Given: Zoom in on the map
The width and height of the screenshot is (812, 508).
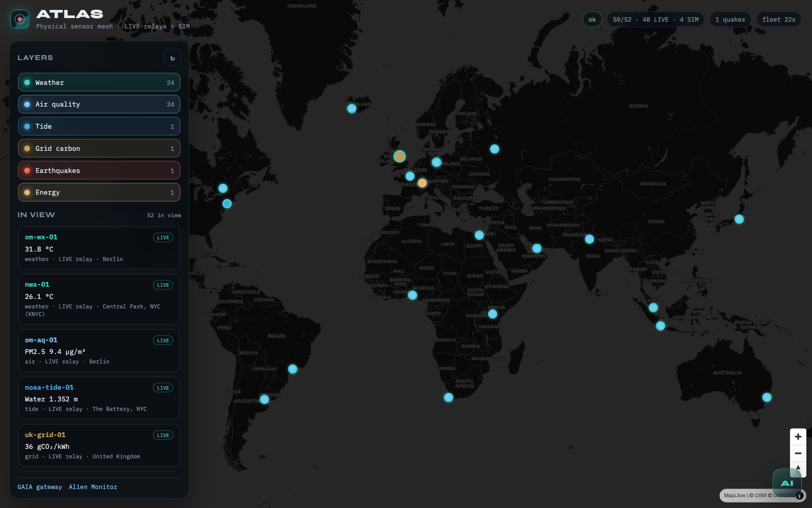Looking at the screenshot, I should tap(798, 437).
